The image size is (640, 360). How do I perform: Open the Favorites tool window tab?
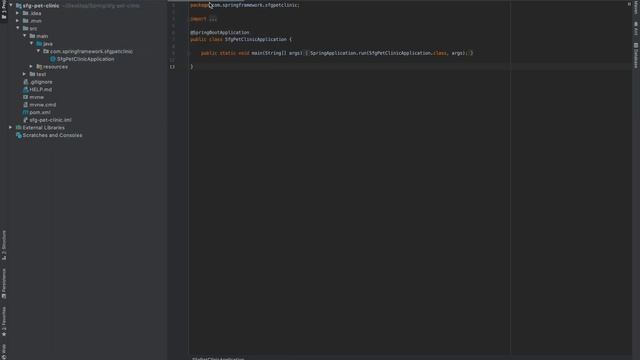[x=4, y=322]
